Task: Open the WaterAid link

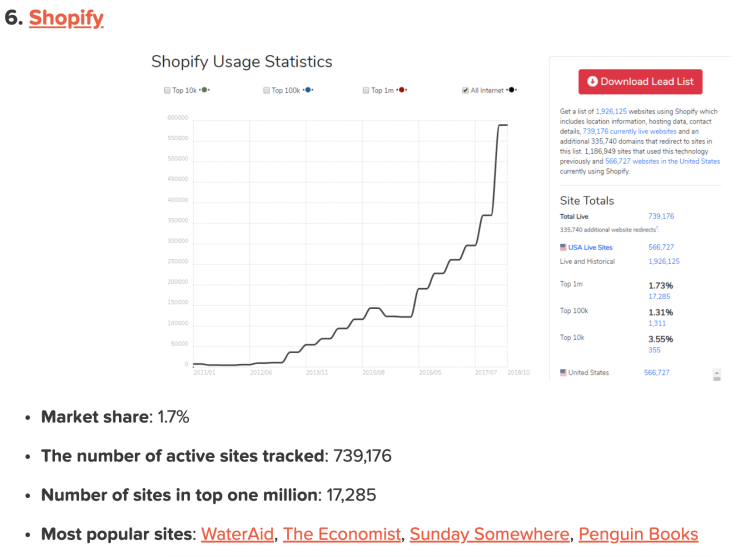Action: coord(237,534)
